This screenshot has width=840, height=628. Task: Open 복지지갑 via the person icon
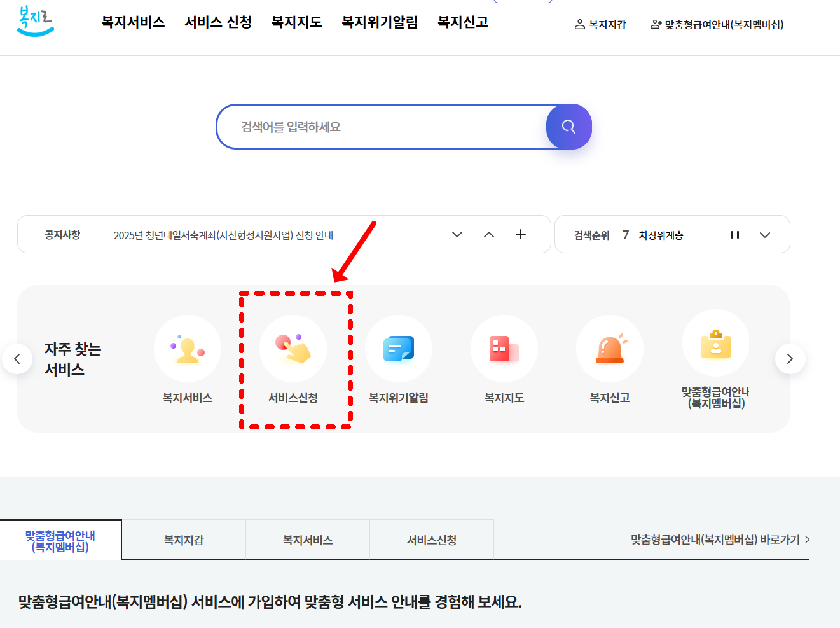click(600, 24)
